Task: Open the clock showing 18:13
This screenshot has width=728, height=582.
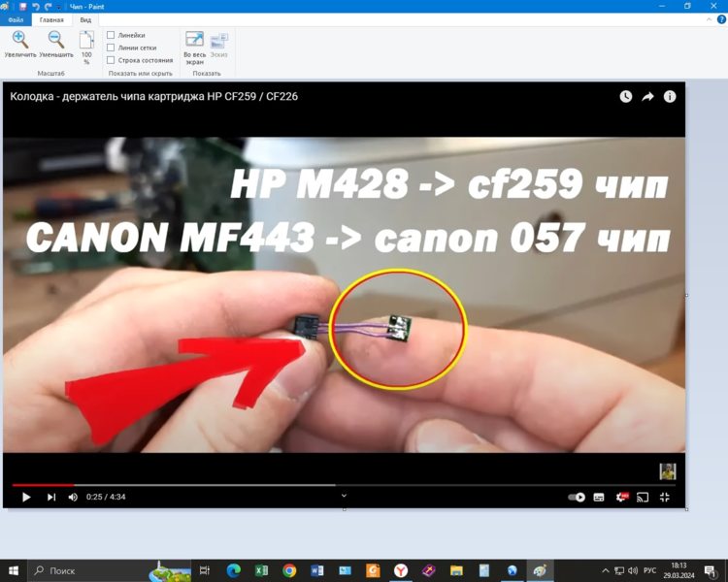Action: pos(678,570)
